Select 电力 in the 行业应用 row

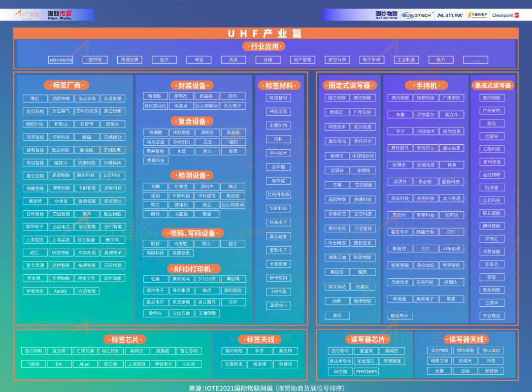coord(441,60)
